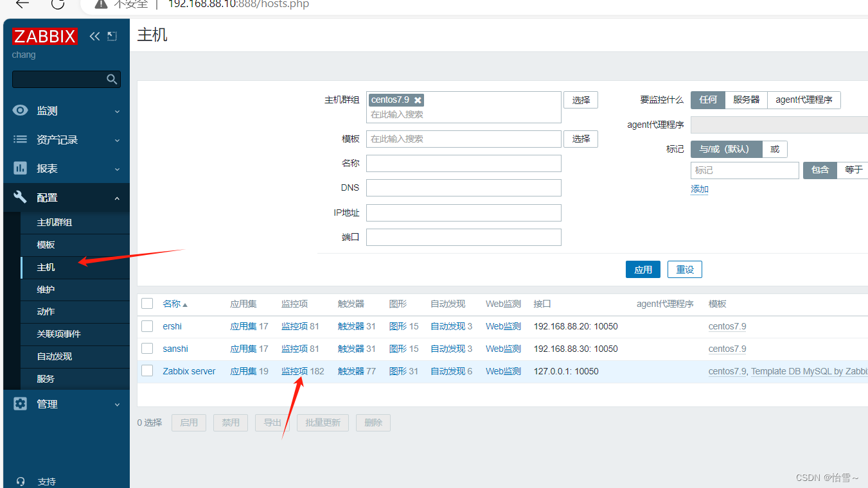This screenshot has width=868, height=488.
Task: Open 自动发现 submenu item
Action: click(75, 356)
